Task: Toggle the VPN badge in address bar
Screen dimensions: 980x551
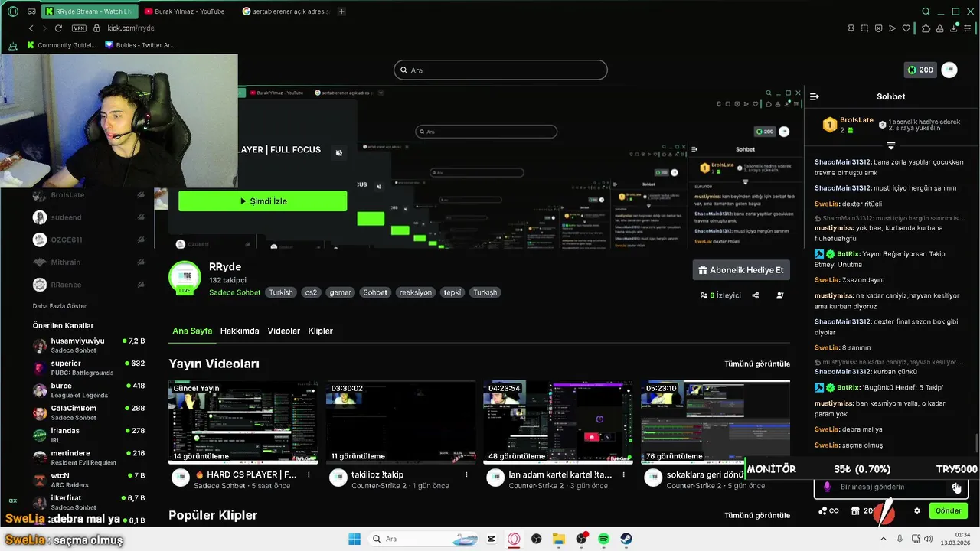Action: 79,28
